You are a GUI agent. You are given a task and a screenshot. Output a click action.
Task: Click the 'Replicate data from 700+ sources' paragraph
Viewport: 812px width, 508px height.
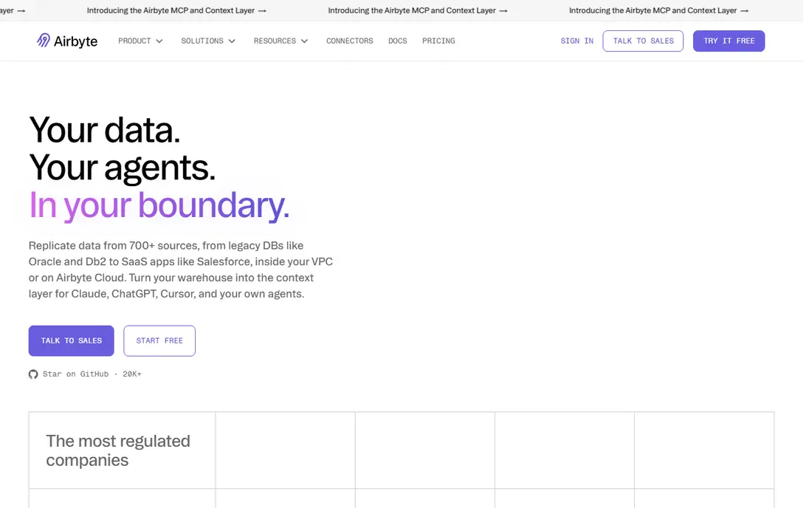pyautogui.click(x=181, y=270)
